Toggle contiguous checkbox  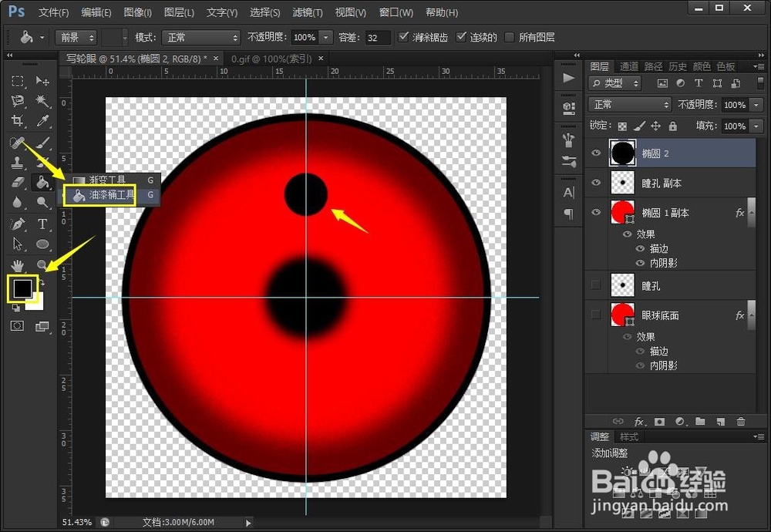pyautogui.click(x=461, y=37)
